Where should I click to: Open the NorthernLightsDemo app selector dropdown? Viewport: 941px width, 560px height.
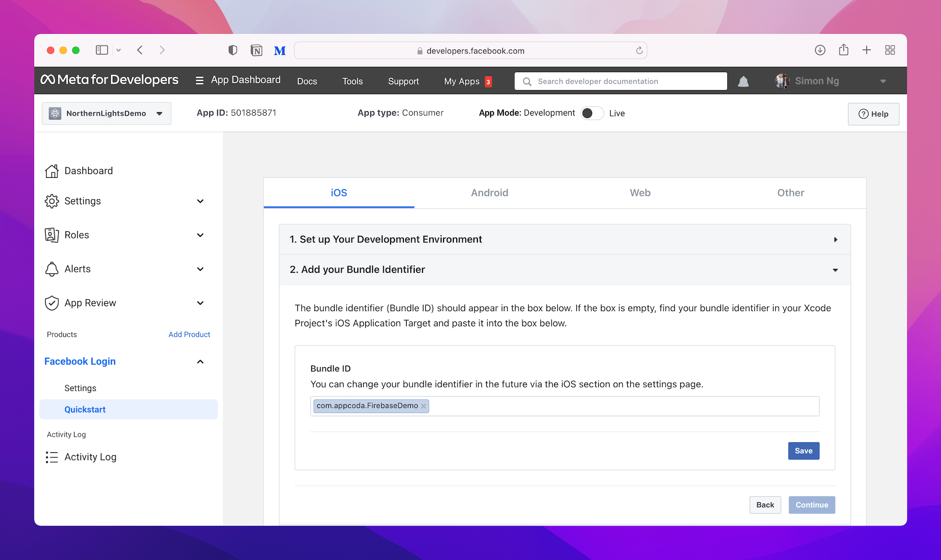coord(106,113)
